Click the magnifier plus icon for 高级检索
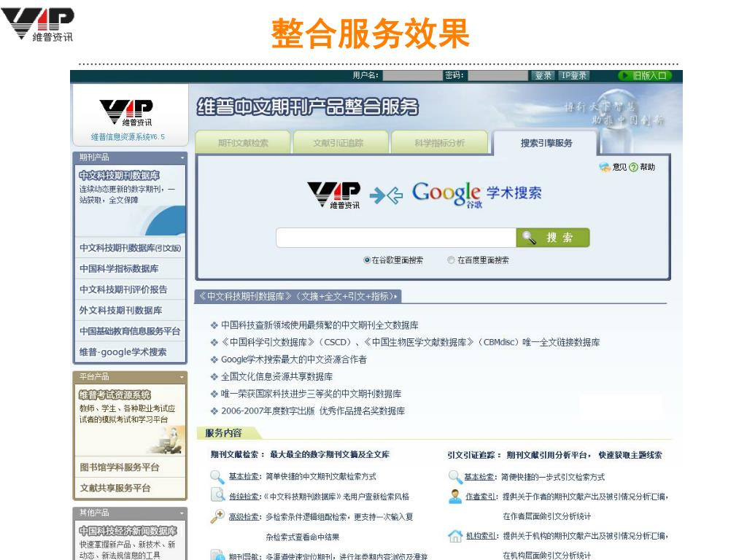The height and width of the screenshot is (560, 747). click(x=217, y=516)
